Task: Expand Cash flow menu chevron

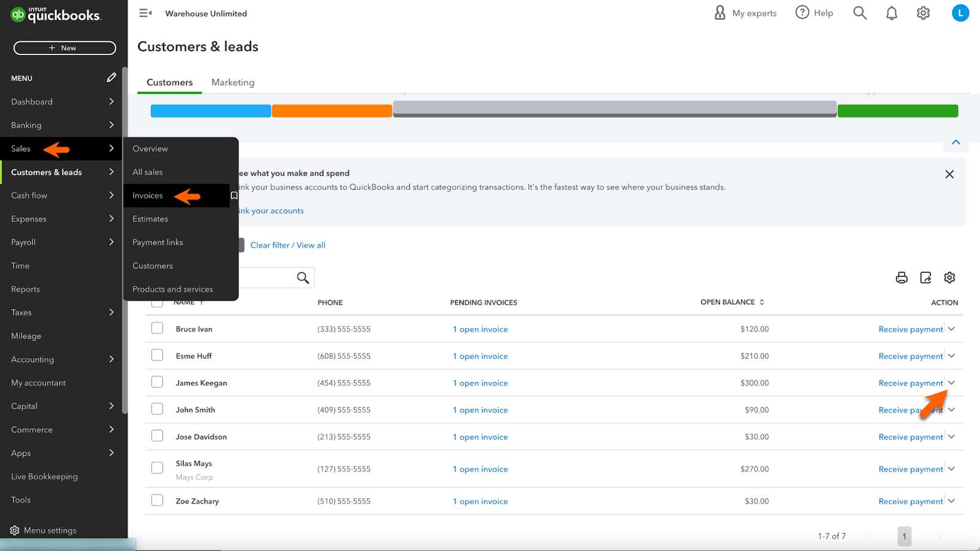Action: [x=111, y=195]
